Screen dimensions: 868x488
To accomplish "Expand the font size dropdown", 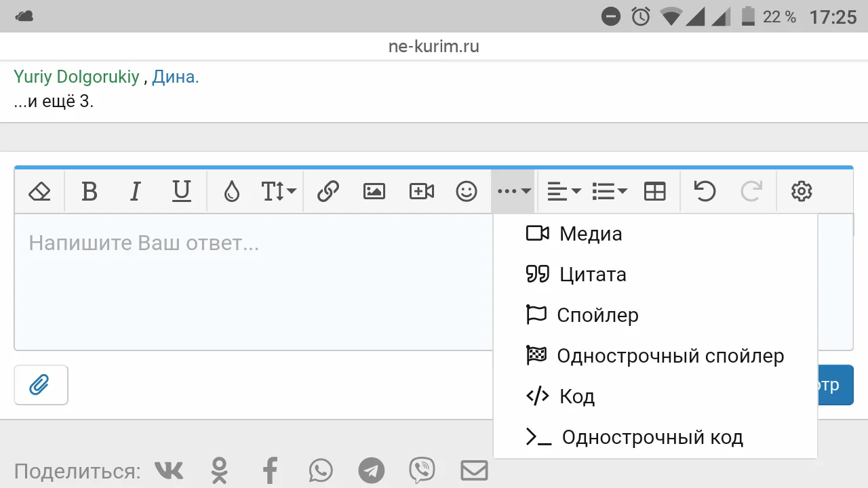I will tap(279, 192).
